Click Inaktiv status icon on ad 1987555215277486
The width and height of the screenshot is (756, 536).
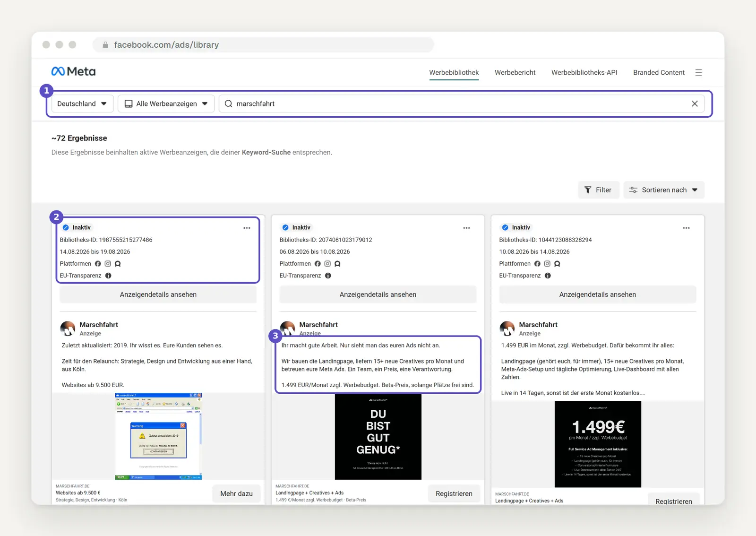tap(66, 227)
